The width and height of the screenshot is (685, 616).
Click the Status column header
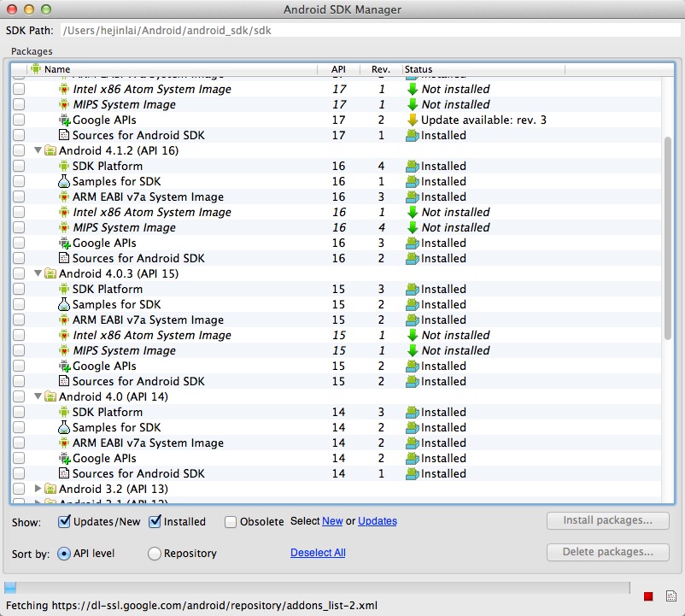point(483,69)
